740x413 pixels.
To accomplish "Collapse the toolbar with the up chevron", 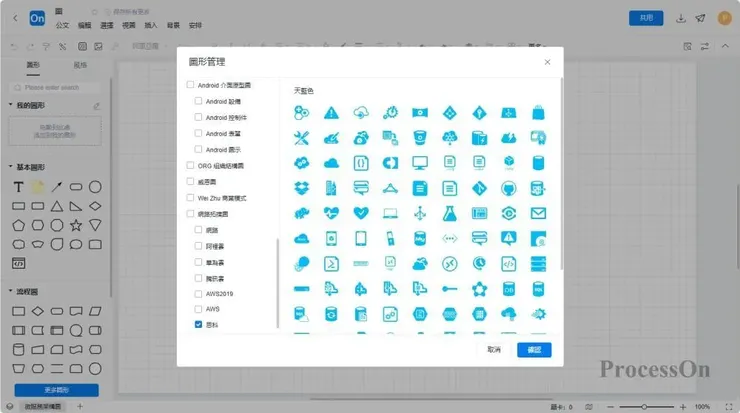I will [725, 46].
